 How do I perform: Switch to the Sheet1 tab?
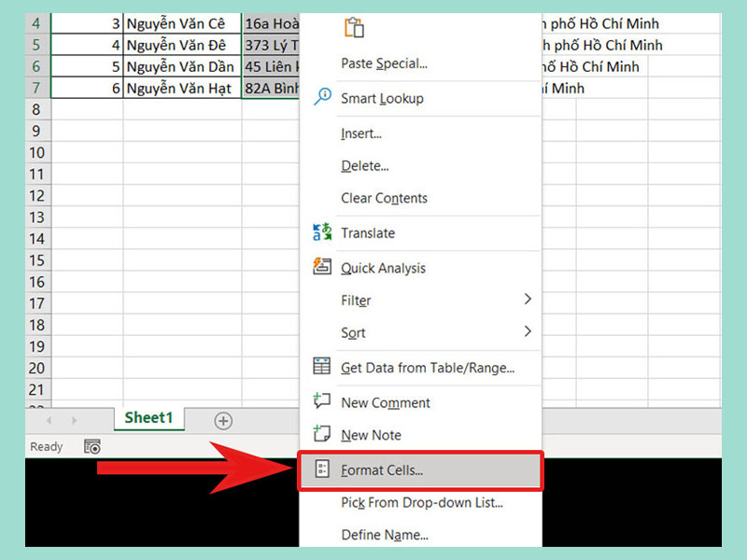coord(148,418)
